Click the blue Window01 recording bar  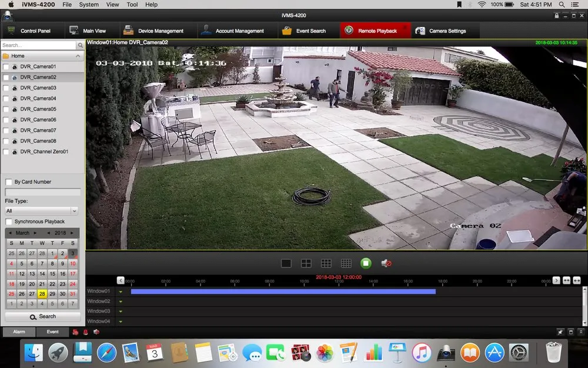[x=283, y=291]
